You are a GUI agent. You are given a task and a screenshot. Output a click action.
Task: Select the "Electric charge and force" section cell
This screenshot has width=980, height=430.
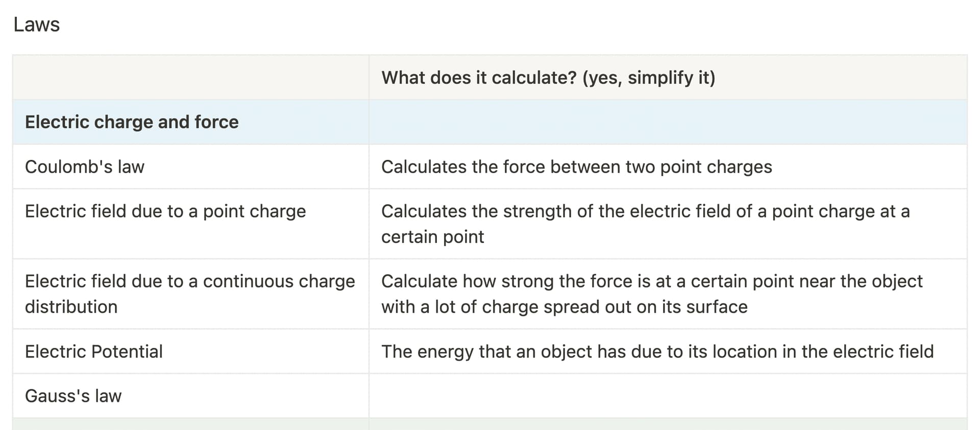click(191, 122)
